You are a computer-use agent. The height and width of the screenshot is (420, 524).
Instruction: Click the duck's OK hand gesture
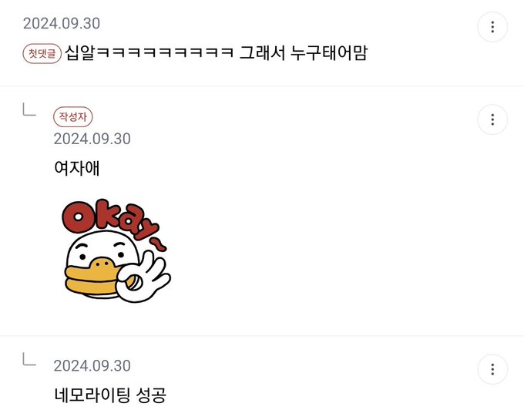[x=143, y=277]
